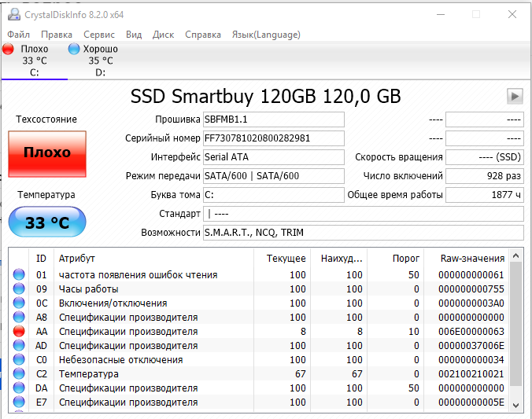The image size is (532, 419).
Task: Open the Справка menu
Action: pyautogui.click(x=203, y=35)
